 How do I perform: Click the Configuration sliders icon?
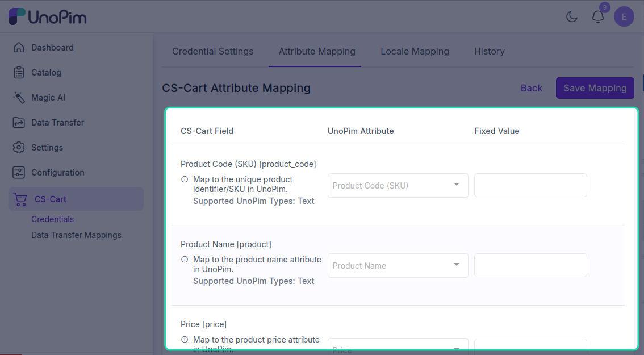19,173
